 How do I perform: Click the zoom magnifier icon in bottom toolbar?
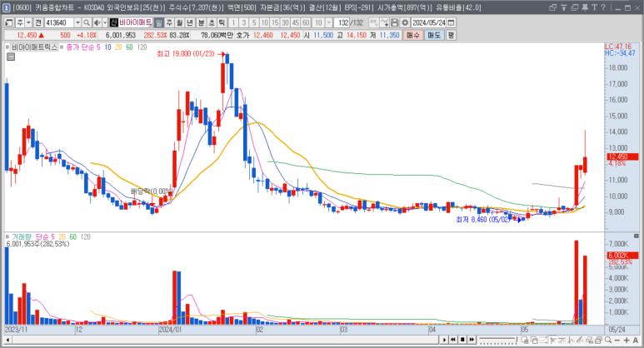[608, 340]
